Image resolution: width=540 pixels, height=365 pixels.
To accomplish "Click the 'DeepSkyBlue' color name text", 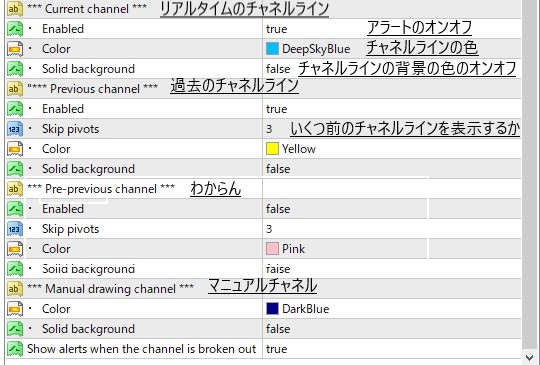I will tap(316, 49).
